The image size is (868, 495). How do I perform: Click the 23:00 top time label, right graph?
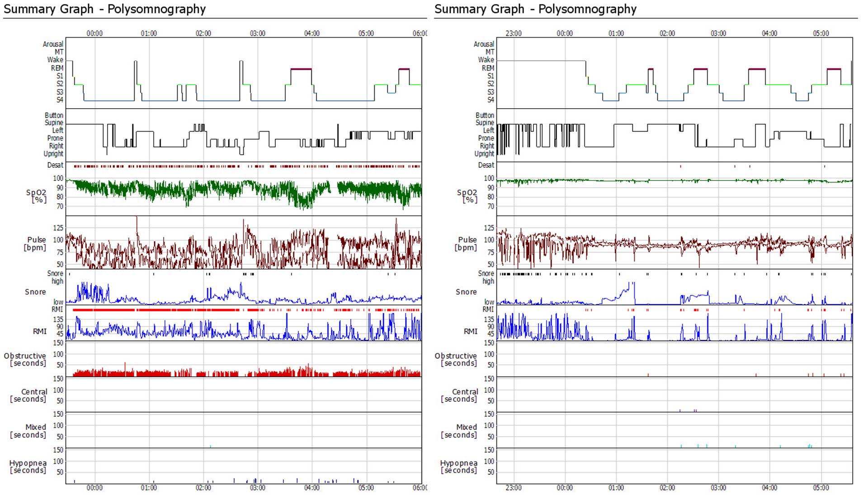514,33
